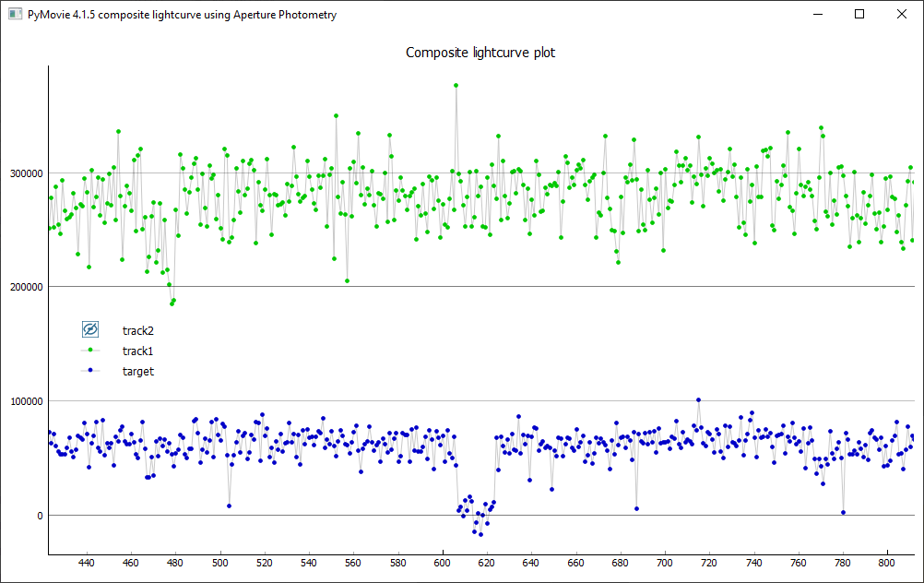Click the 200000 y-axis label
The height and width of the screenshot is (583, 924).
23,287
